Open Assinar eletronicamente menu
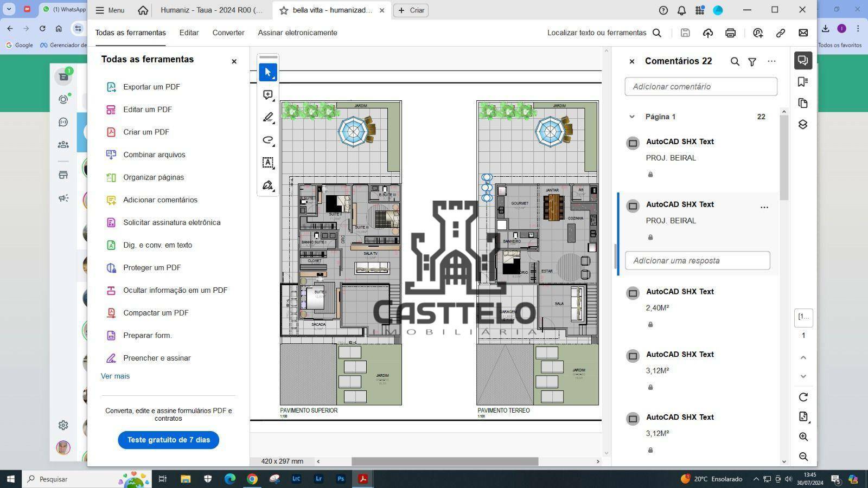 297,33
